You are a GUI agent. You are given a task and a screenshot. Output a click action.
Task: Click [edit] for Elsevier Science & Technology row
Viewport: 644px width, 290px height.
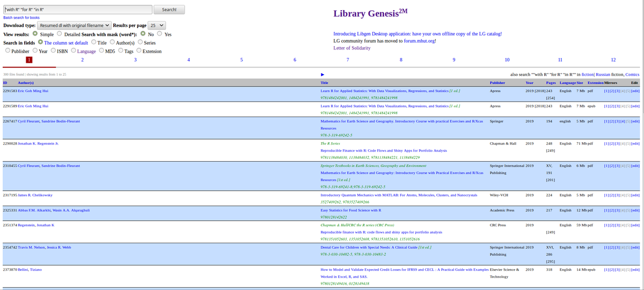[x=635, y=269]
